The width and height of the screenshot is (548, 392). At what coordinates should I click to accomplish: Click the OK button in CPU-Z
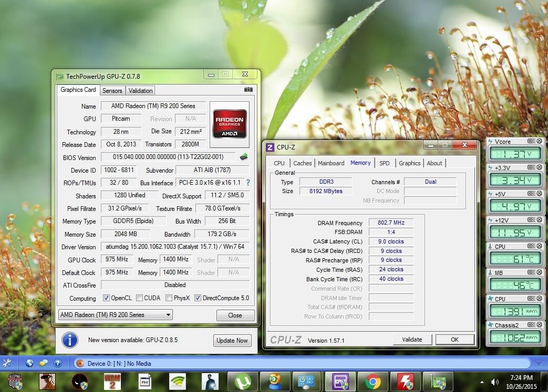pyautogui.click(x=454, y=340)
